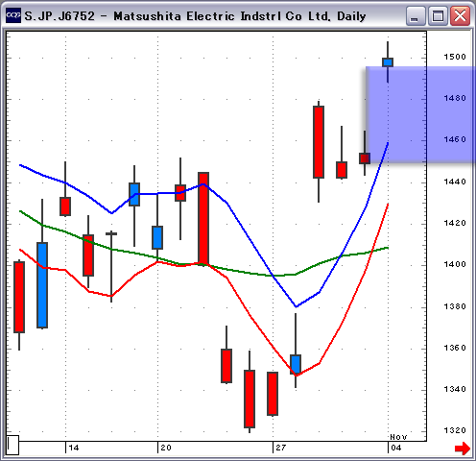Click the CQG logo icon in title bar
The width and height of the screenshot is (476, 461).
click(13, 15)
